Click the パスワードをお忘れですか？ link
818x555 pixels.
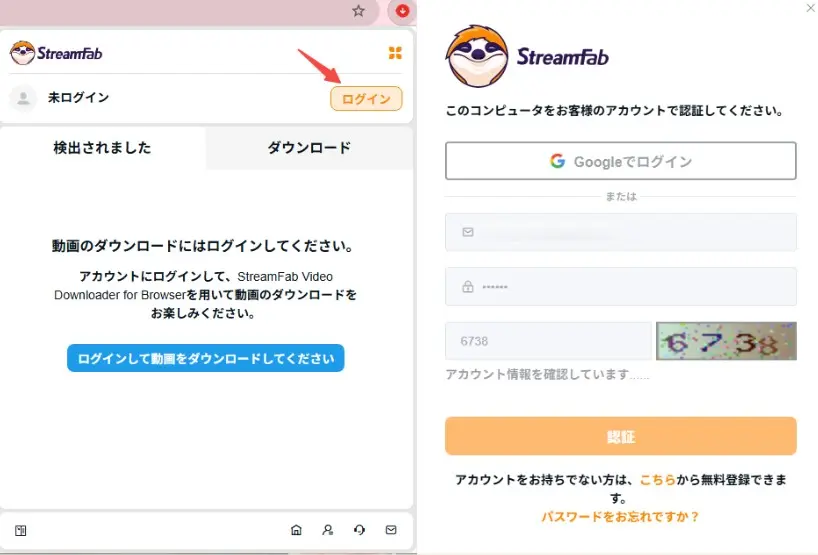pyautogui.click(x=620, y=516)
